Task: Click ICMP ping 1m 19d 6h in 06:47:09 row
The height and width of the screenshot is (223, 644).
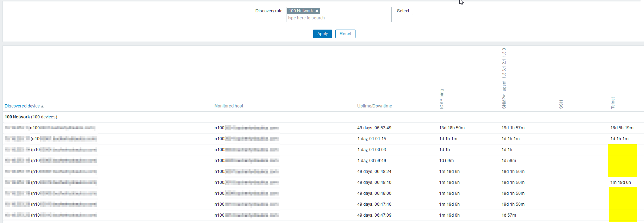Action: click(x=449, y=215)
